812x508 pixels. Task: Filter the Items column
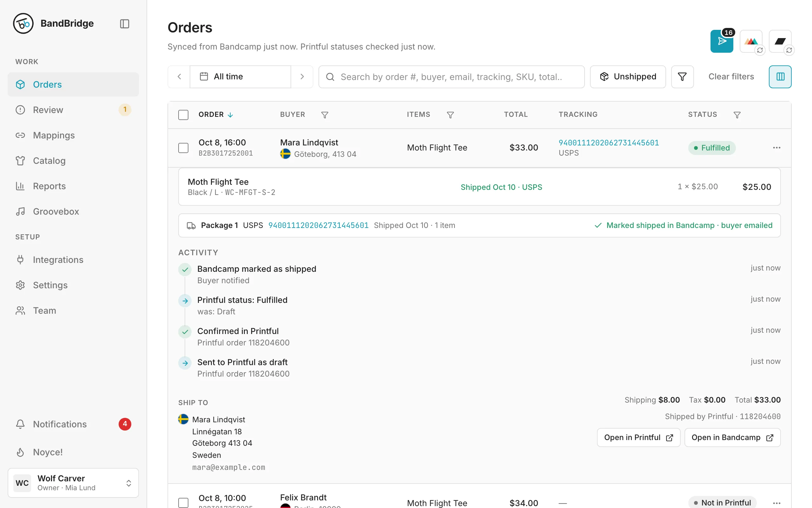click(x=450, y=115)
